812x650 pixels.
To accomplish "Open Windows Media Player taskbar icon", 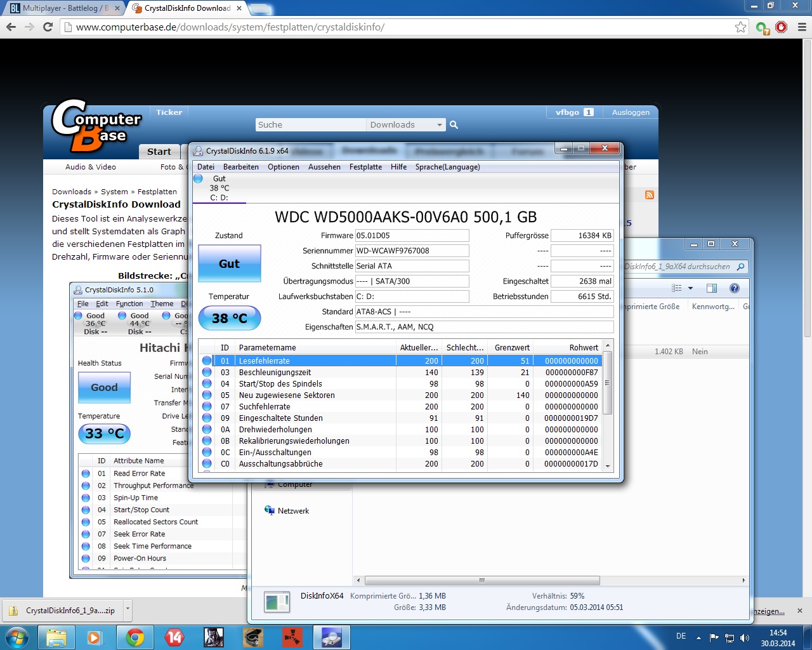I will [x=95, y=637].
